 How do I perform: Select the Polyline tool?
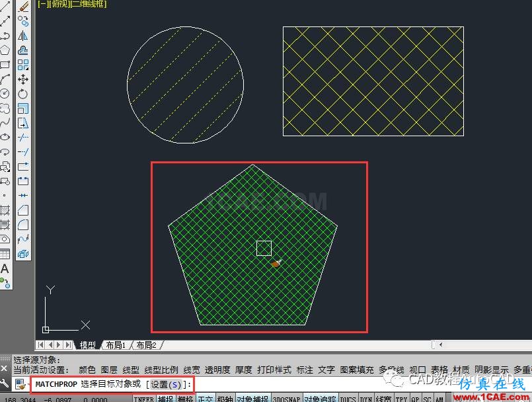pos(5,36)
